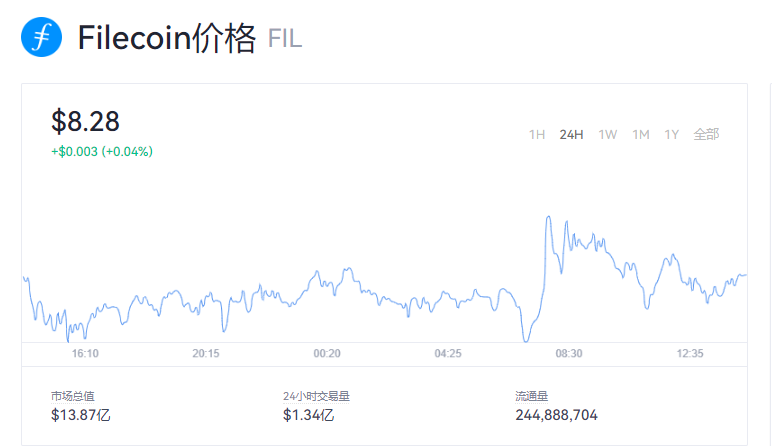Click the lowest dip before the price spike
Viewport: 772px width, 446px height.
tap(526, 340)
